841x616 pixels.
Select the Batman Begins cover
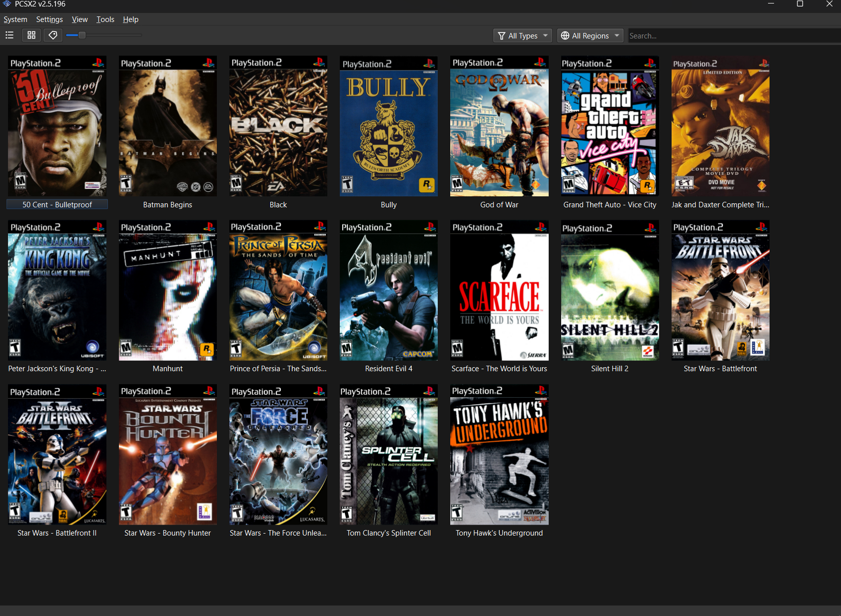(168, 126)
